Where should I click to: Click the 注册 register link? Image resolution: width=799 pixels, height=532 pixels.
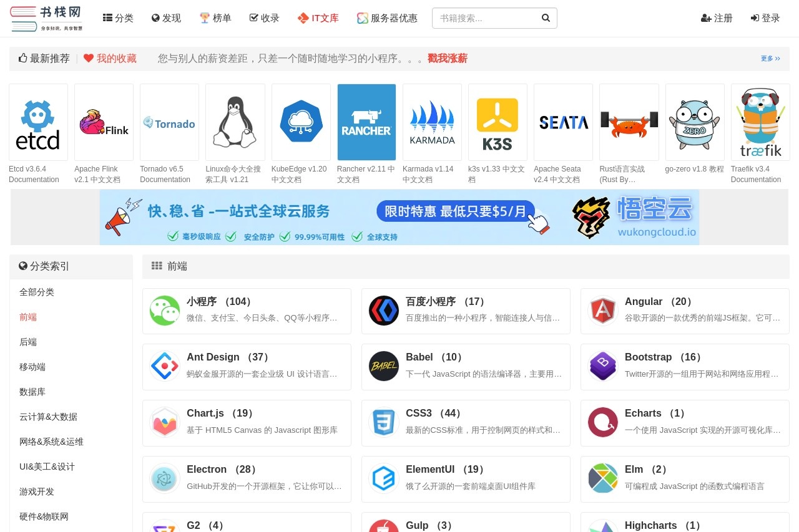point(717,18)
